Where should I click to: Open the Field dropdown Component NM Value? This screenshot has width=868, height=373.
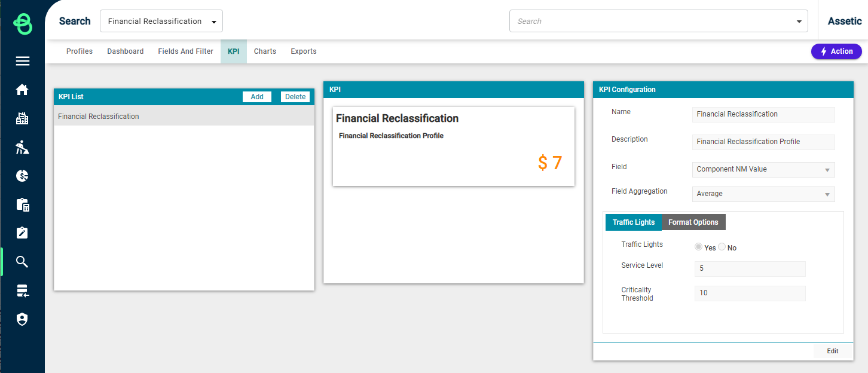point(763,169)
